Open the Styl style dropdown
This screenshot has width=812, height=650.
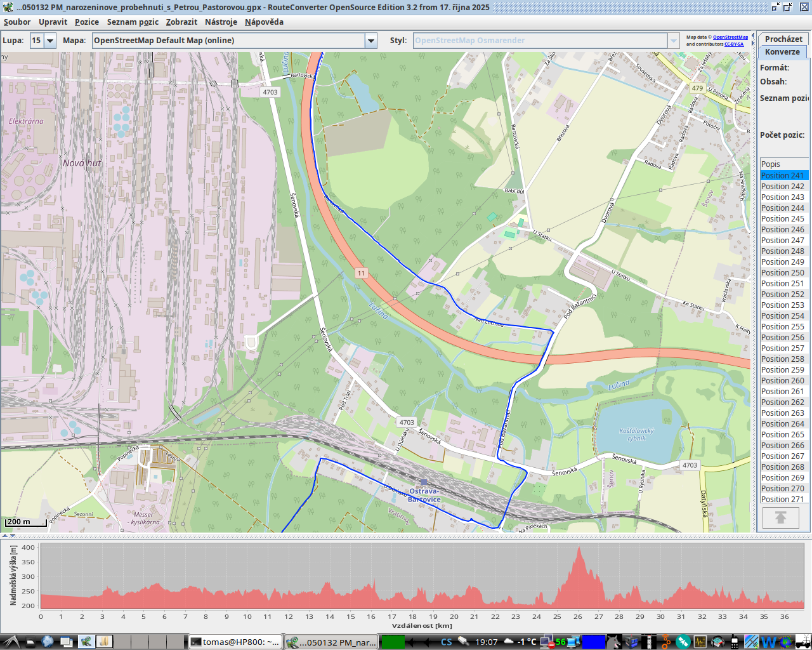point(673,41)
